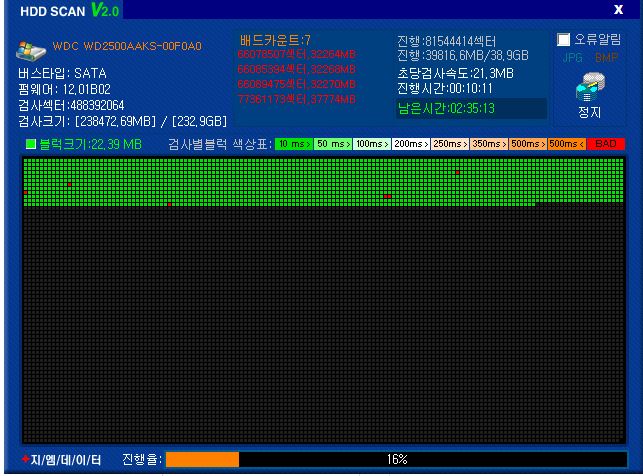Enable the 오류알림 error alert checkbox

(563, 40)
